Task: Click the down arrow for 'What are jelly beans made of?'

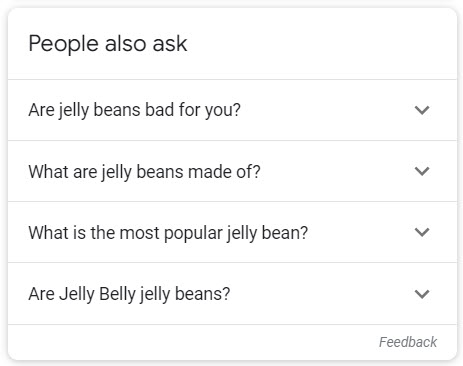Action: [x=422, y=171]
